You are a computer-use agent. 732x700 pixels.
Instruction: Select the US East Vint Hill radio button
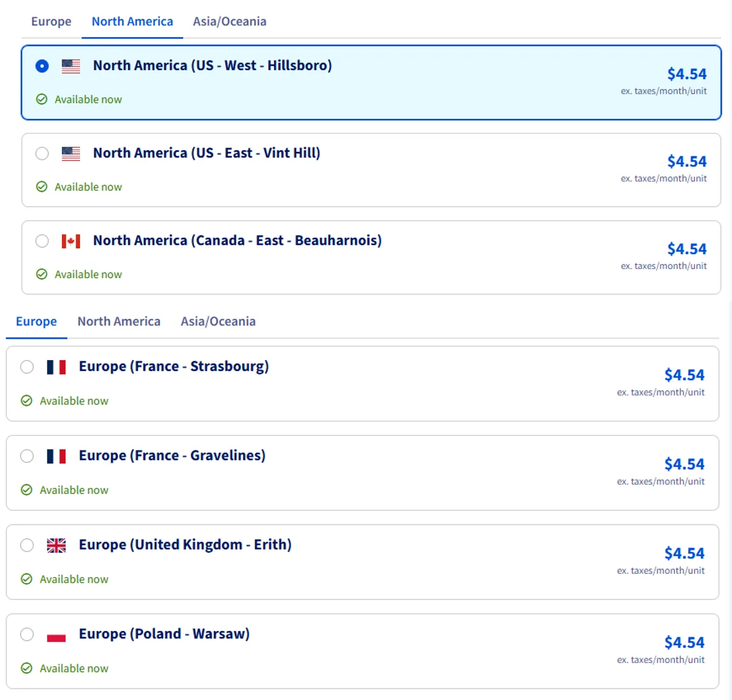(x=42, y=153)
